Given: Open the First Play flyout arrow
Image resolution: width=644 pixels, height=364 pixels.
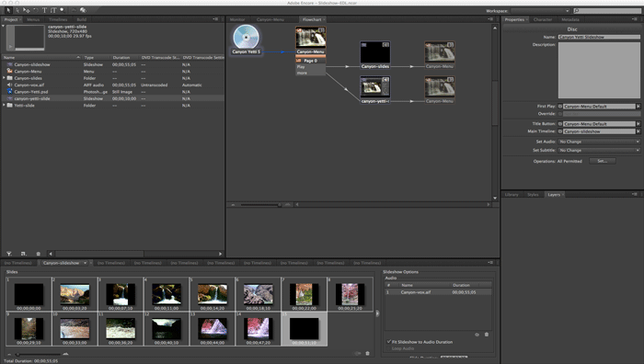Looking at the screenshot, I should (638, 107).
